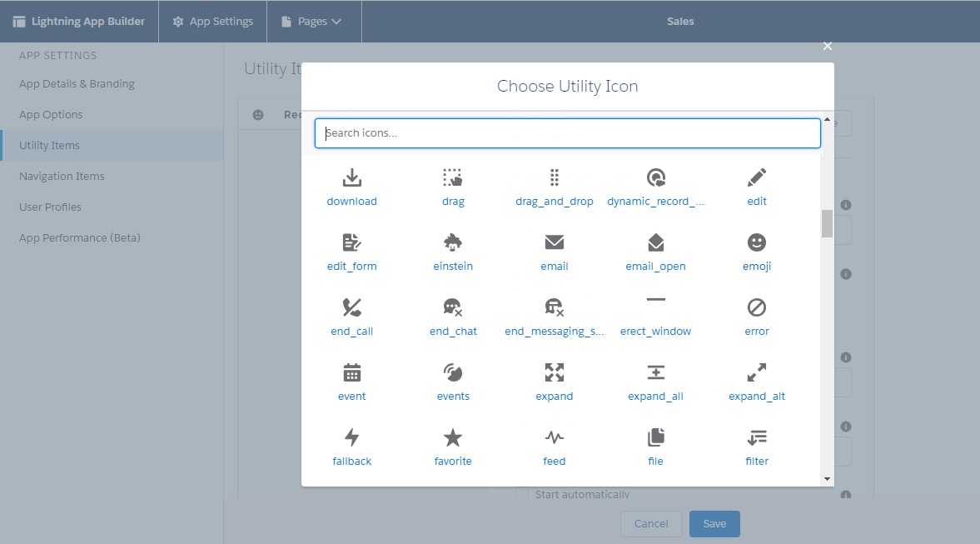
Task: Open Navigation Items settings
Action: pos(61,176)
